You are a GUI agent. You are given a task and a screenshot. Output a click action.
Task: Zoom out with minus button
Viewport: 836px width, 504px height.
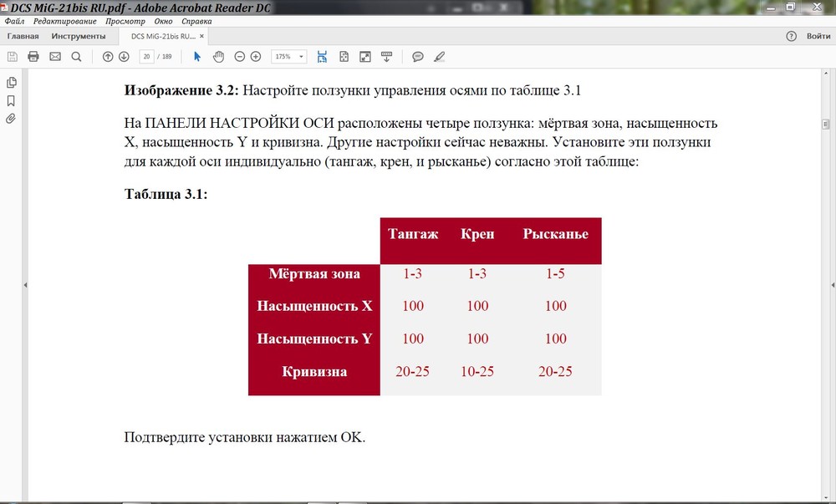240,57
